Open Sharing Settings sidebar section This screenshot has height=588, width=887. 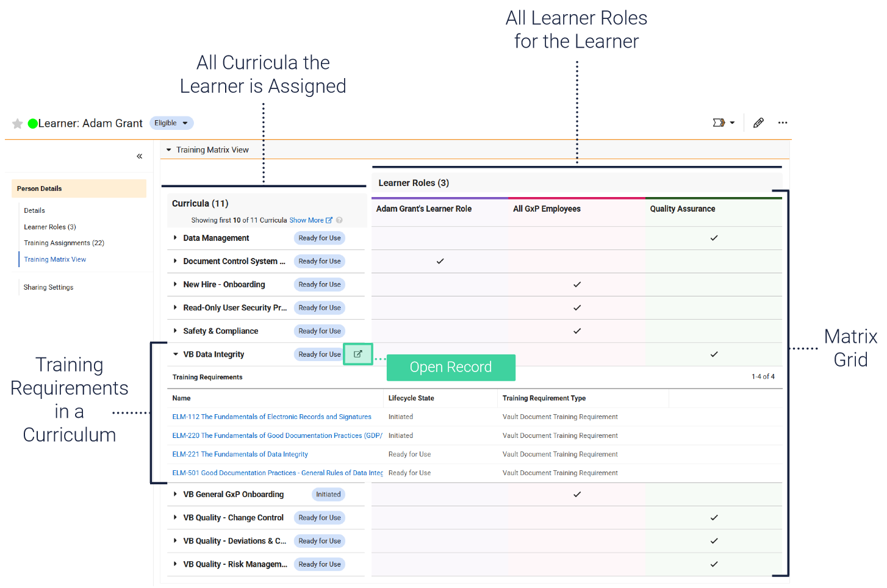(48, 287)
